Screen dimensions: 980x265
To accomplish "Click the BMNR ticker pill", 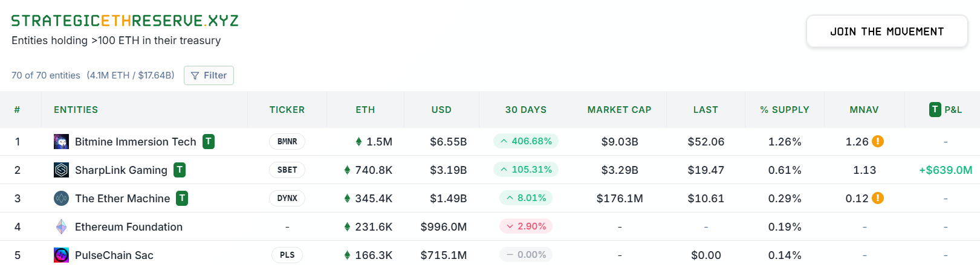I will (x=287, y=142).
